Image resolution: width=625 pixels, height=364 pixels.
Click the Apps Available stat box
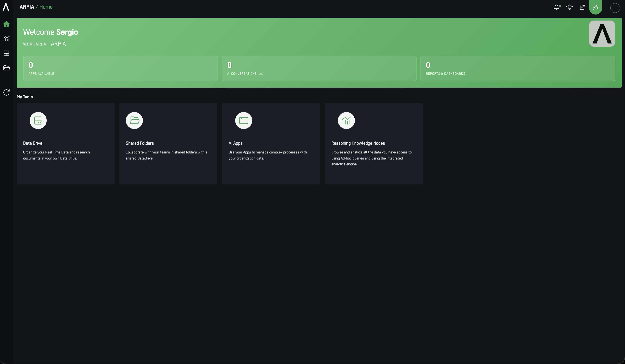tap(120, 68)
